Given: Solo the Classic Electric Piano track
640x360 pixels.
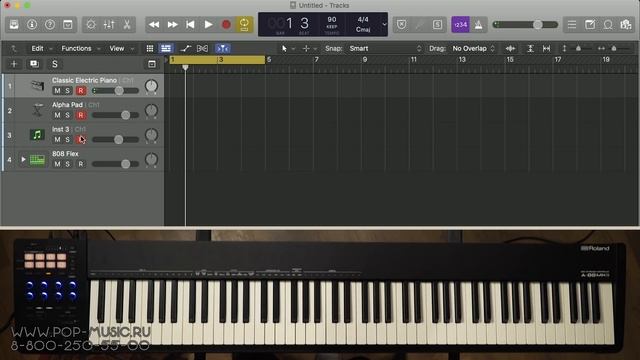Looking at the screenshot, I should click(x=67, y=91).
